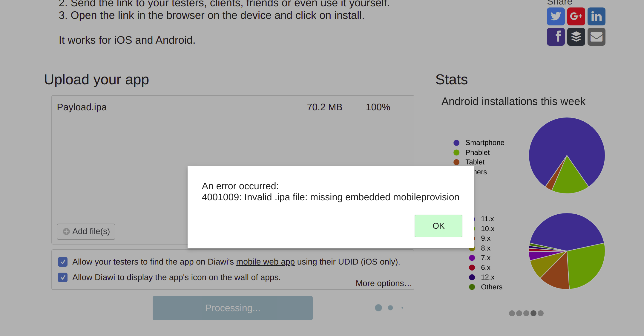This screenshot has width=644, height=336.
Task: Click the Facebook share icon
Action: pos(556,37)
